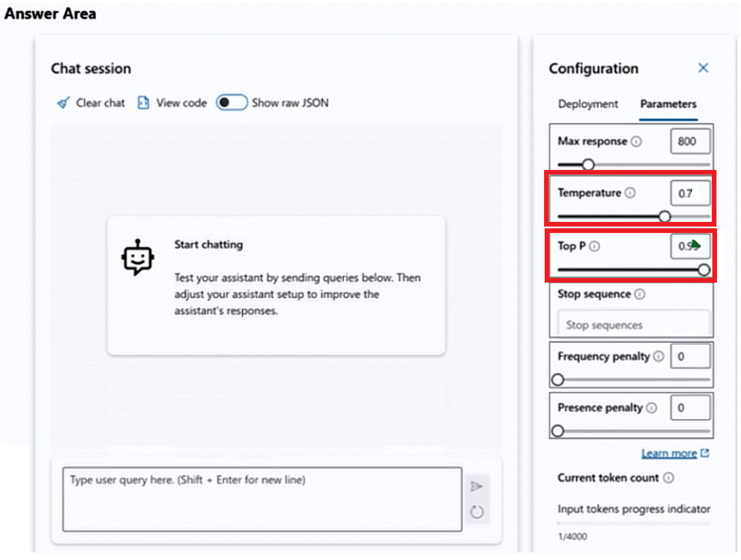The width and height of the screenshot is (741, 560).
Task: Click the user query text box
Action: 262,499
